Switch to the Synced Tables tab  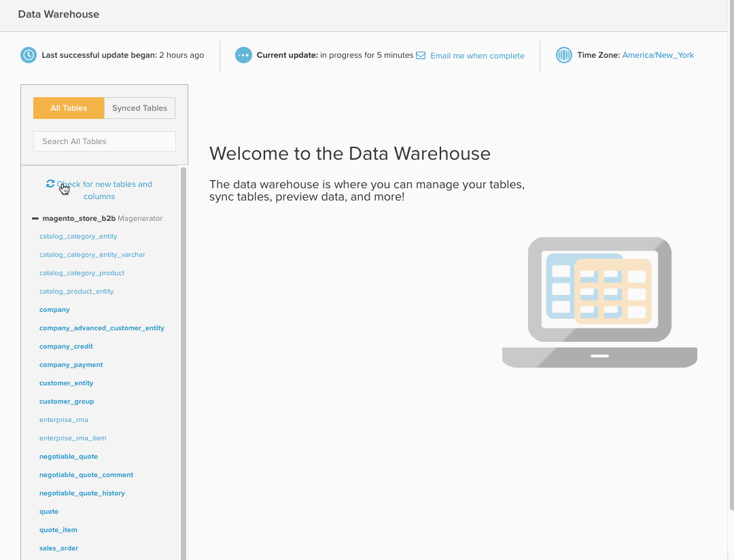pyautogui.click(x=139, y=107)
